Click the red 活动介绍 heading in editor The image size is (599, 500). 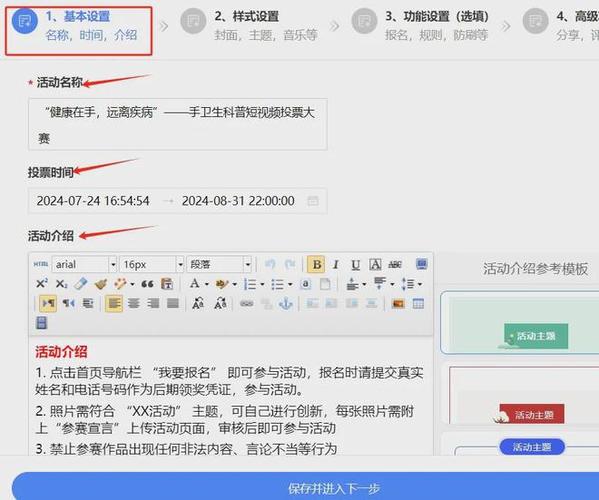click(x=61, y=352)
